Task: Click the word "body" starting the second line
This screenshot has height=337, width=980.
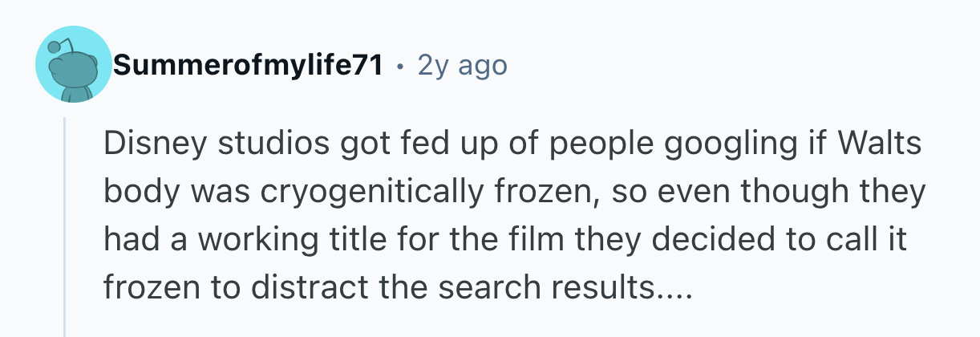Action: point(132,192)
